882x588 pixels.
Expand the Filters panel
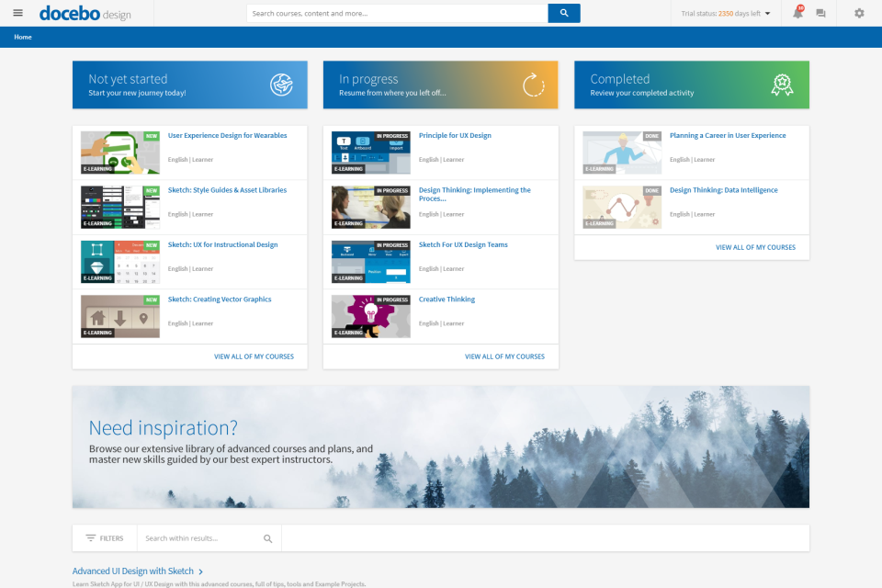[105, 538]
